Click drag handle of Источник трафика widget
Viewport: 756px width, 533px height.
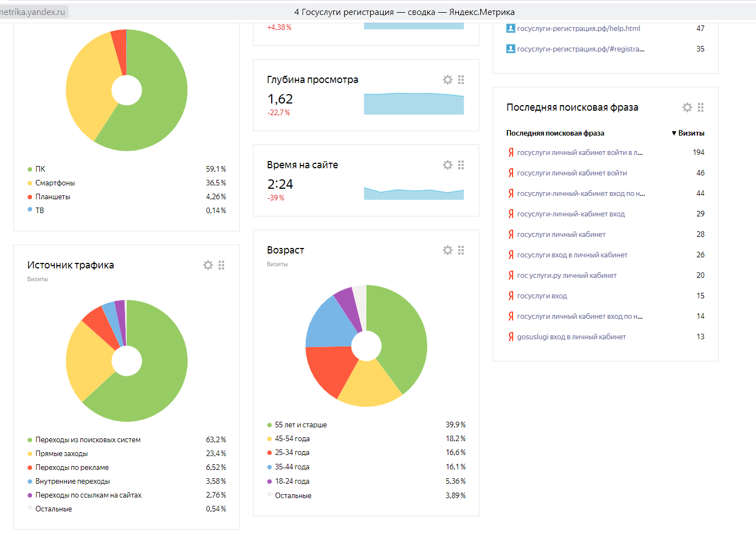221,265
